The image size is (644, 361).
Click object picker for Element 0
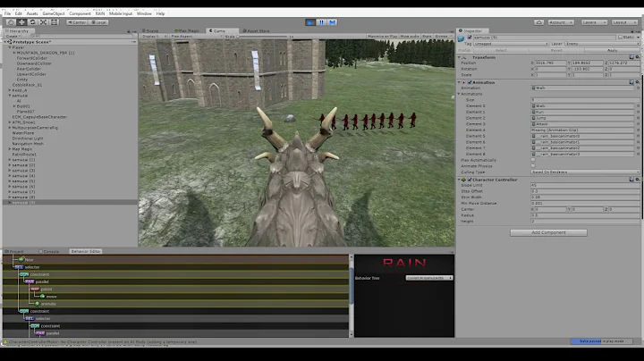click(639, 105)
